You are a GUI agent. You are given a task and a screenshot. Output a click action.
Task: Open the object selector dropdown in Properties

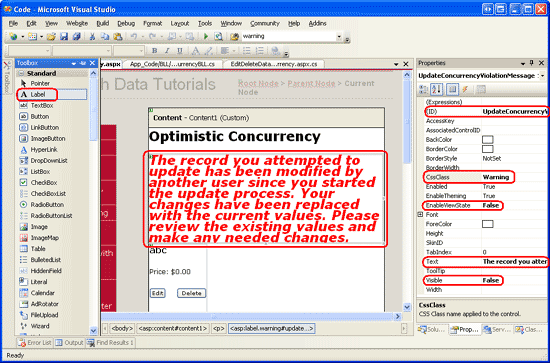[542, 76]
